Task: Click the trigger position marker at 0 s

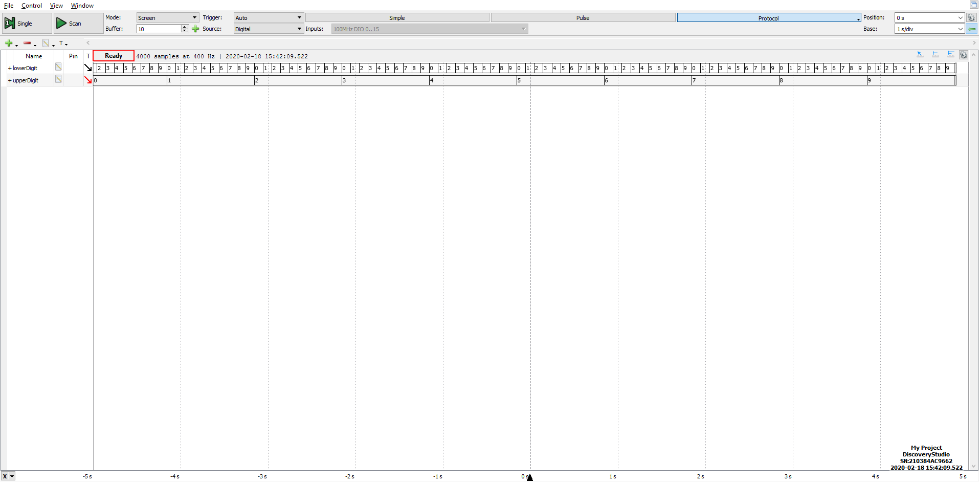Action: click(530, 477)
